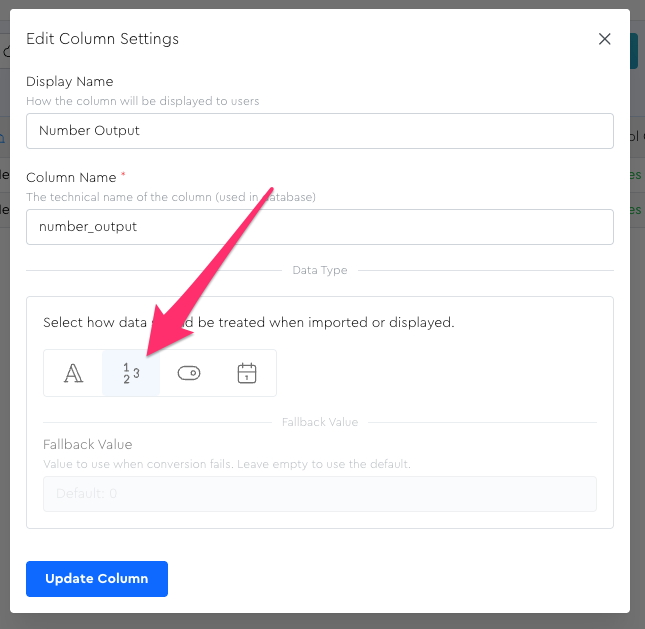Screen dimensions: 645x629
Task: Choose the Number data type icon
Action: coord(131,373)
